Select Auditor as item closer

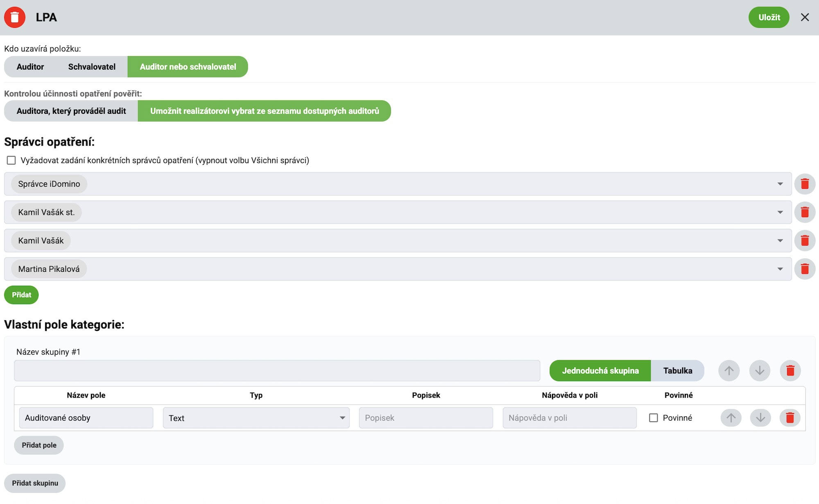coord(30,67)
